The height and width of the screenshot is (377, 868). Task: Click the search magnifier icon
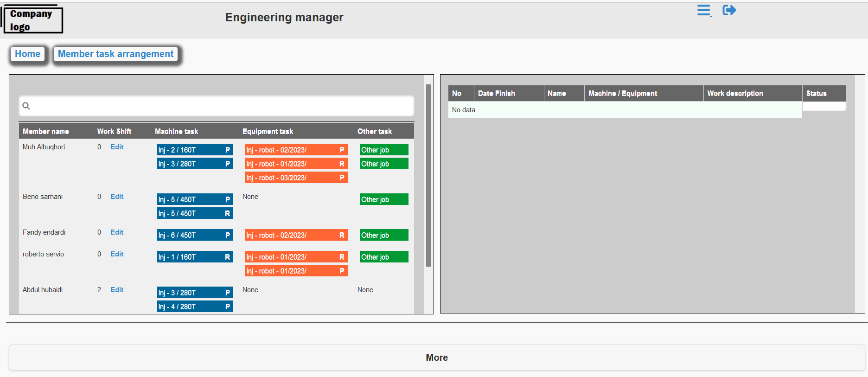[26, 106]
